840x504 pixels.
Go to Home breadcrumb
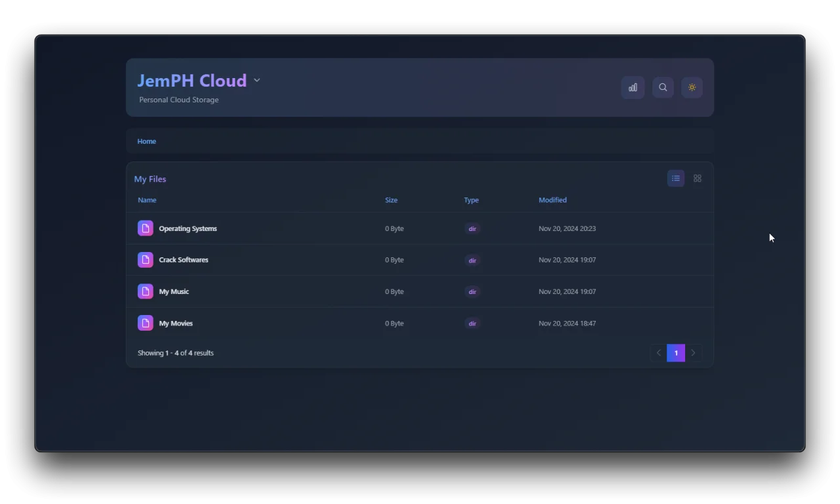pos(146,141)
